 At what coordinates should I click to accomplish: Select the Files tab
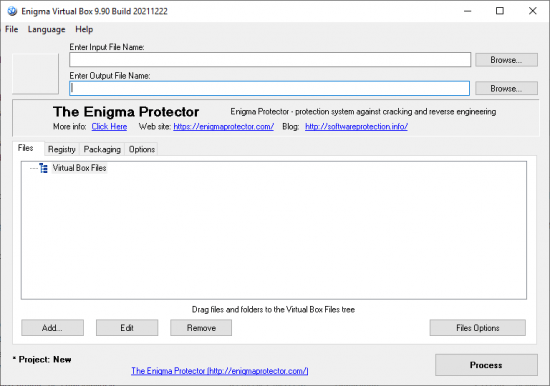pos(26,148)
